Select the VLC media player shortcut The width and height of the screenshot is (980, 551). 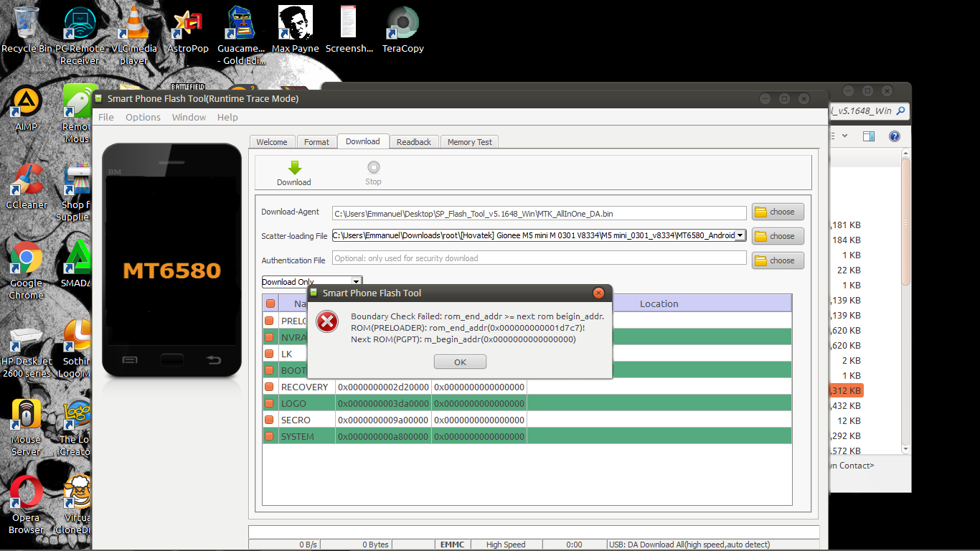[x=133, y=35]
